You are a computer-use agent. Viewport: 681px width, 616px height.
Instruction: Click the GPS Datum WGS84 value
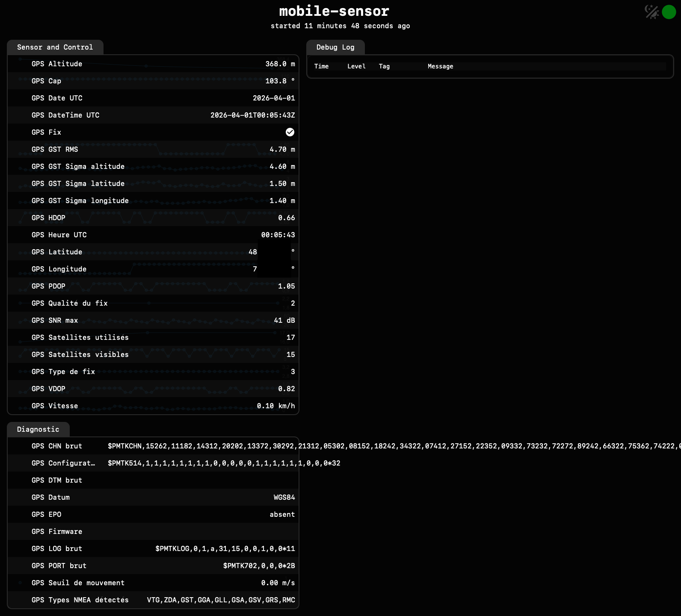click(x=284, y=497)
